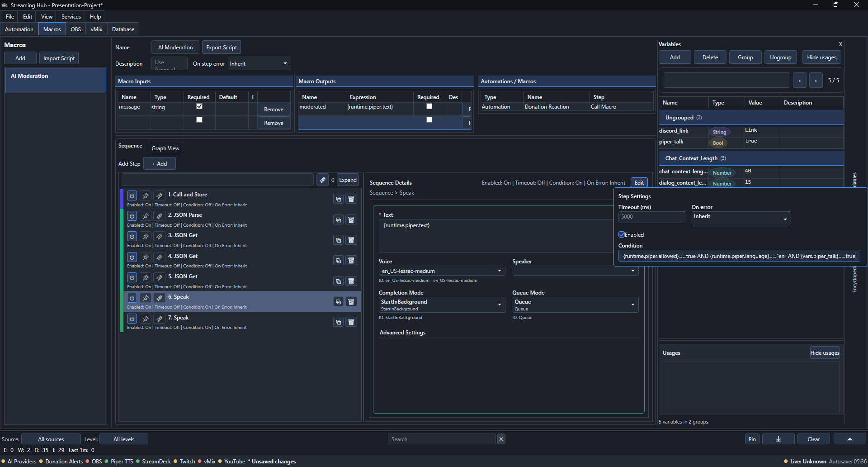Select the AI Moderation macro in list
Image resolution: width=868 pixels, height=467 pixels.
56,81
